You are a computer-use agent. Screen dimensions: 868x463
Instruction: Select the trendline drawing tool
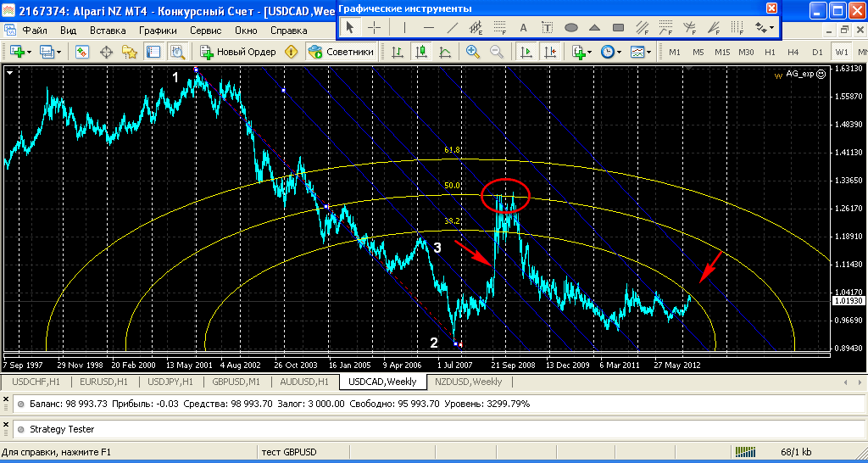point(452,27)
